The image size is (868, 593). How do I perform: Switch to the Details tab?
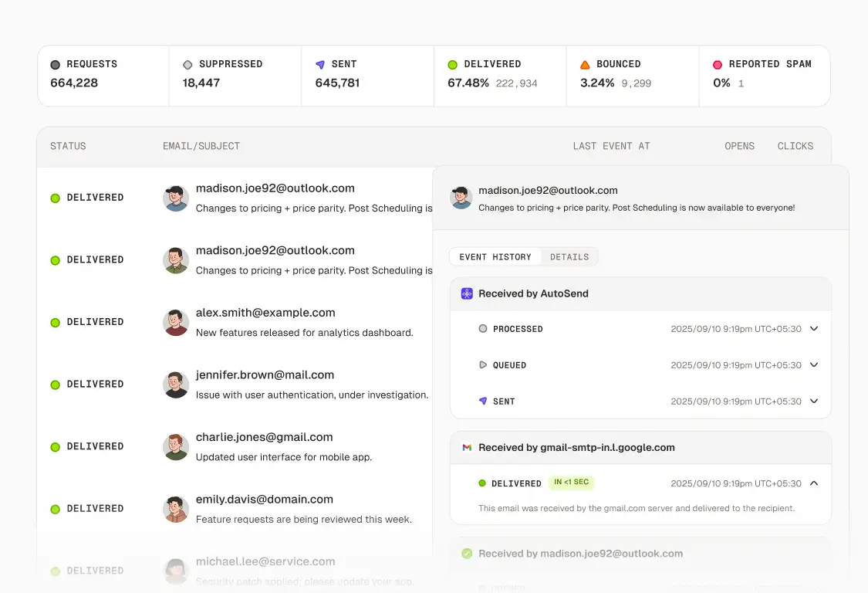pos(569,256)
